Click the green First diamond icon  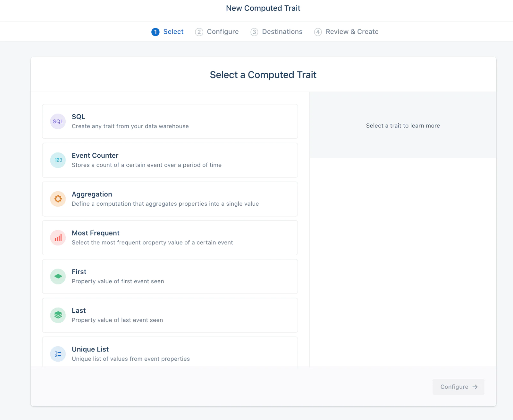[58, 276]
